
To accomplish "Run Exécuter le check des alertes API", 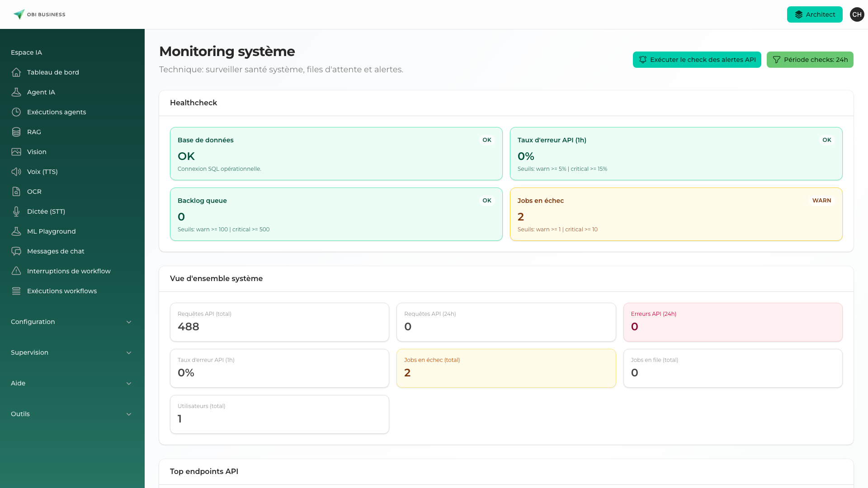I will click(x=697, y=59).
